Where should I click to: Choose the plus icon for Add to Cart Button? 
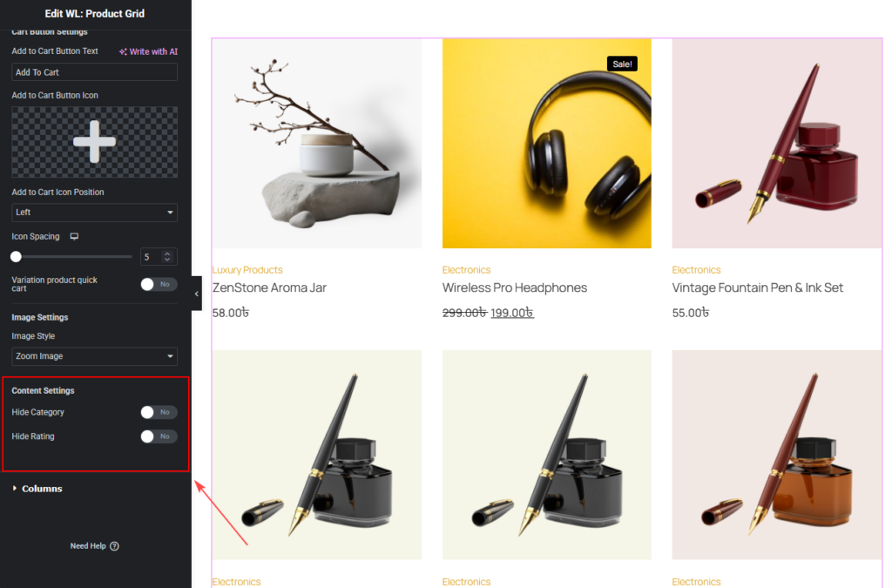pyautogui.click(x=94, y=142)
